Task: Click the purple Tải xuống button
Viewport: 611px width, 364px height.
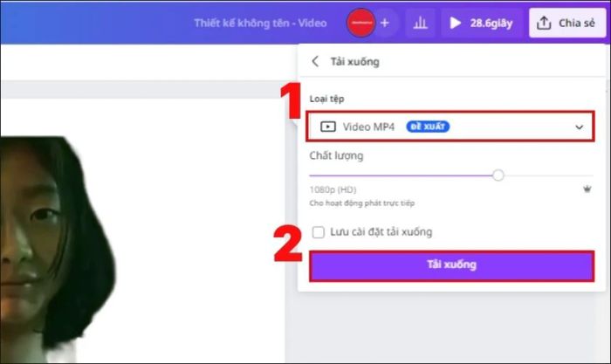Action: click(451, 265)
